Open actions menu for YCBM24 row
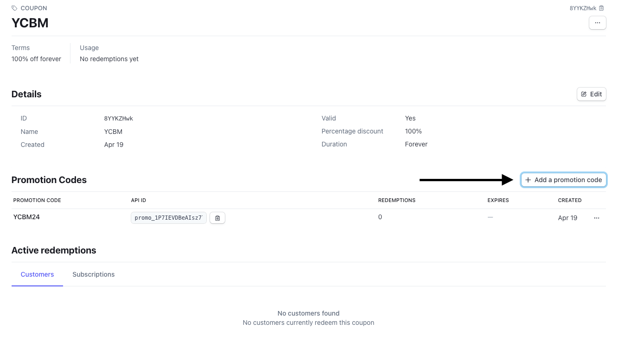Screen dimensions: 644x342 pyautogui.click(x=597, y=218)
